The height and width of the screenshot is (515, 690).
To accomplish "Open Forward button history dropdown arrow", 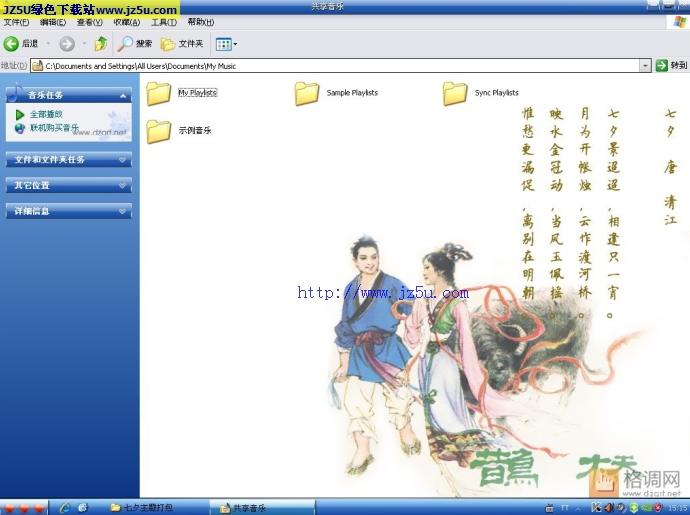I will pos(84,44).
